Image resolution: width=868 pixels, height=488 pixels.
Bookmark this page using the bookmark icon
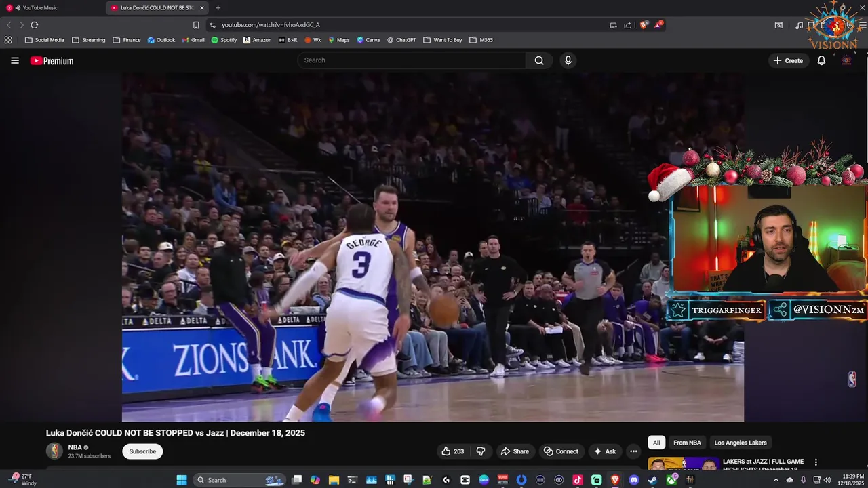[x=196, y=25]
